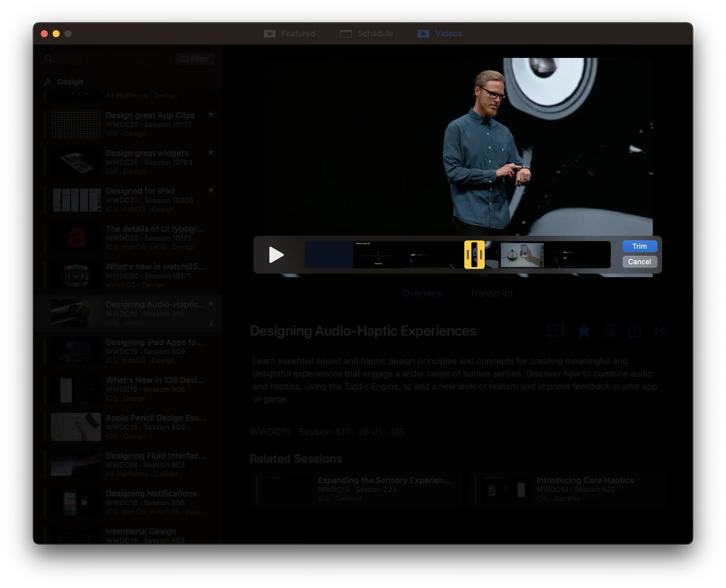Select hand-holding-phone frame in trim filmstrip
The height and width of the screenshot is (588, 726).
522,255
